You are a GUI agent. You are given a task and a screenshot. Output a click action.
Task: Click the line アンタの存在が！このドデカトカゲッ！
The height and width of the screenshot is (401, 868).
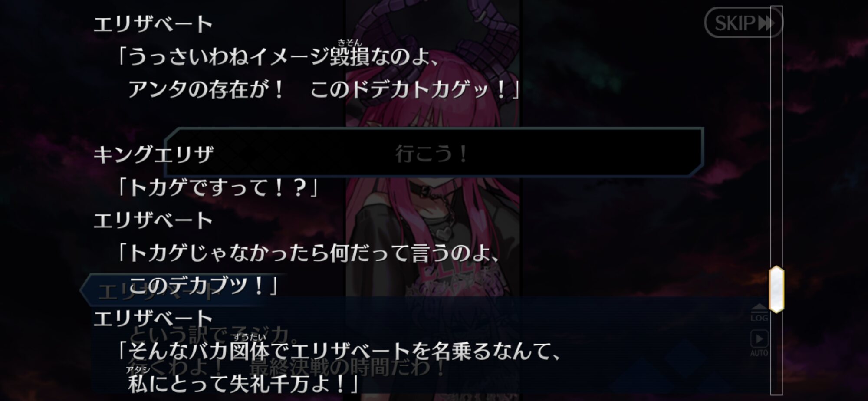[323, 89]
